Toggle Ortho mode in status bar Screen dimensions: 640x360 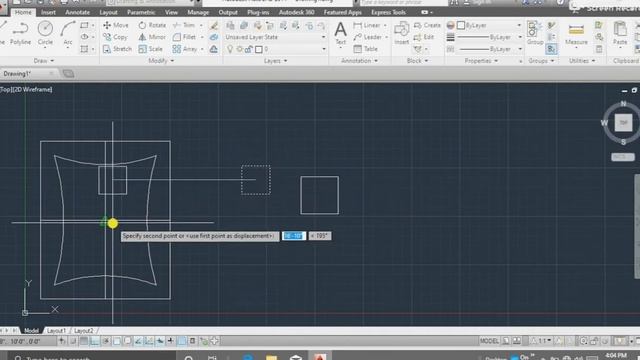tap(94, 341)
